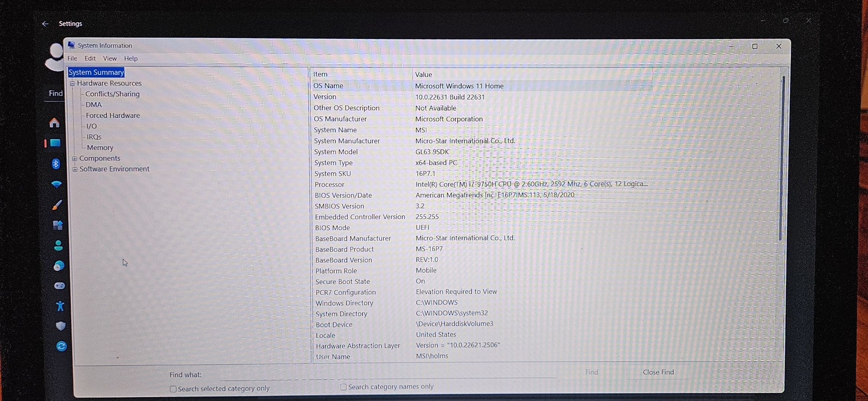Select the I/O tree item

92,126
